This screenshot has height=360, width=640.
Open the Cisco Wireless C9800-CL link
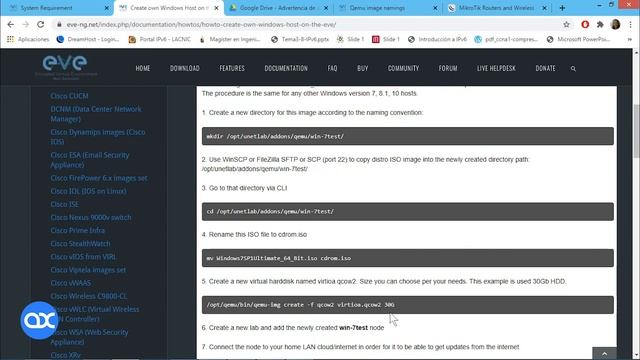click(89, 296)
